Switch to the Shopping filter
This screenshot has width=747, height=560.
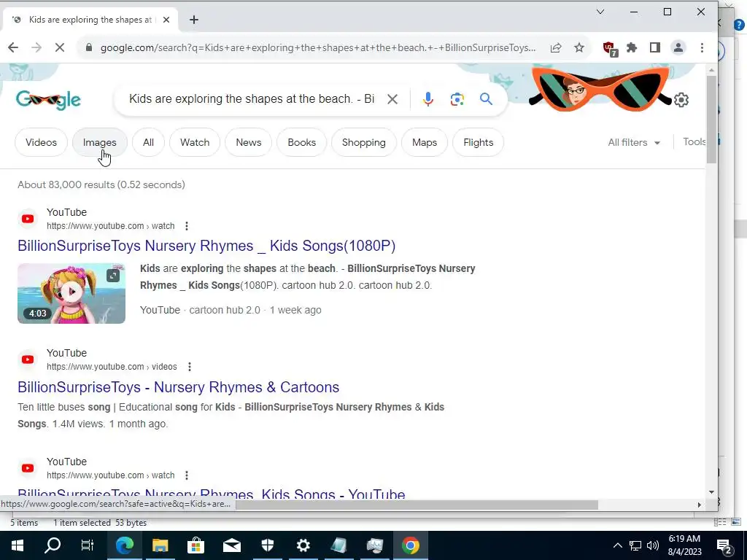pyautogui.click(x=364, y=142)
